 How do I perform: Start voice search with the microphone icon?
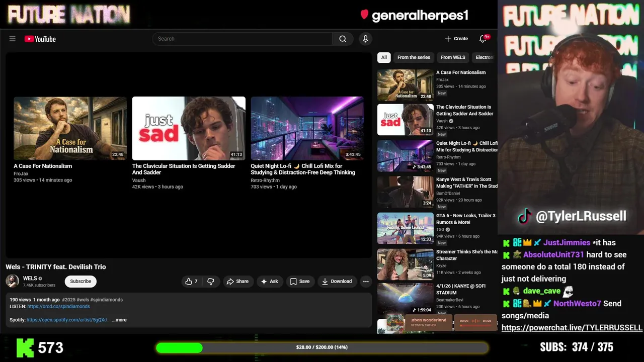365,39
